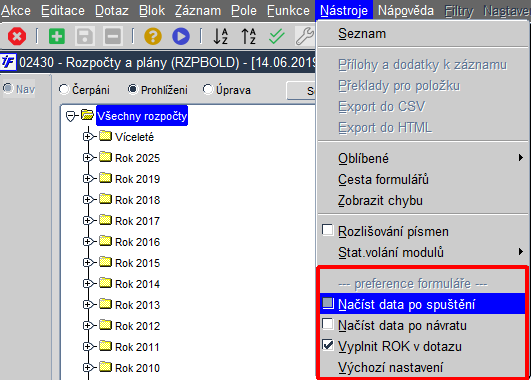531x380 pixels.
Task: Open the Oblíbené submenu
Action: [422, 158]
